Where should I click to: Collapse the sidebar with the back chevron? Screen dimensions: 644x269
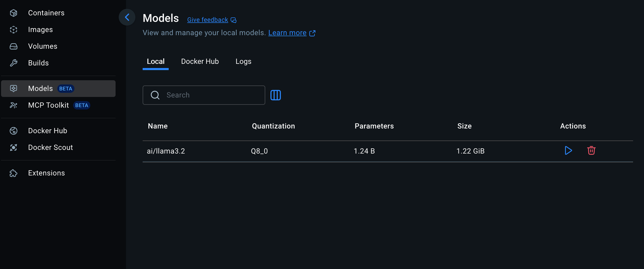point(127,17)
